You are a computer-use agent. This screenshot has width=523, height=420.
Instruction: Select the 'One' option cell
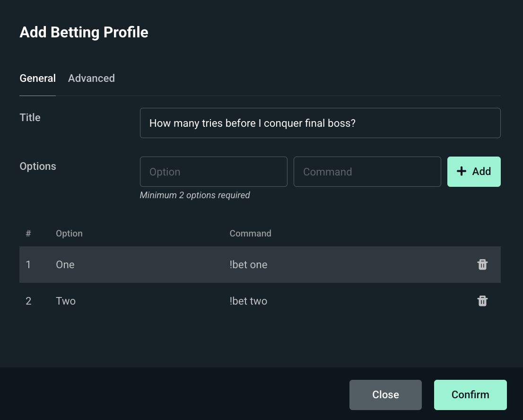(x=65, y=264)
